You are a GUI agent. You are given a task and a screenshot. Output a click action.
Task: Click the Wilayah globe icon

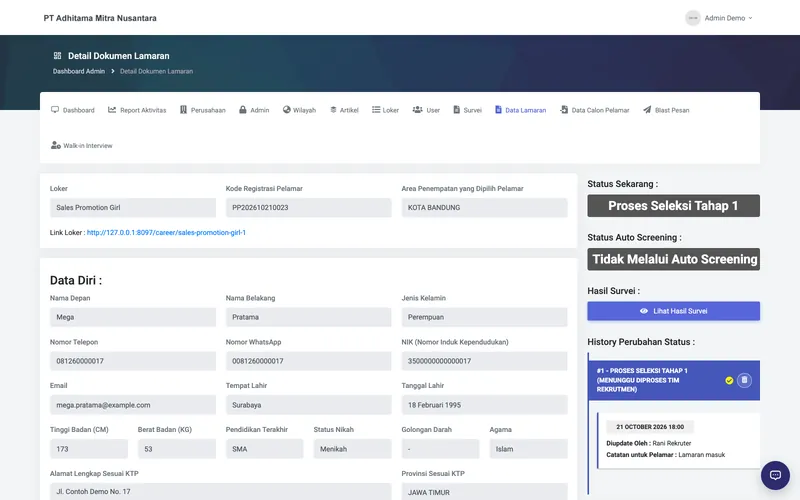287,110
